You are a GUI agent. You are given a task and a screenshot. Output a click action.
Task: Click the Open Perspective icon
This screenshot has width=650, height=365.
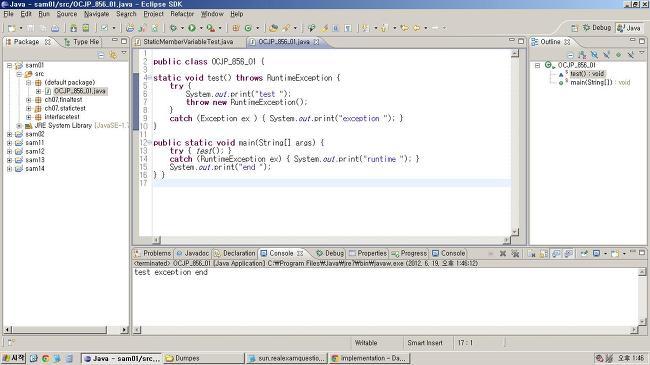click(575, 28)
